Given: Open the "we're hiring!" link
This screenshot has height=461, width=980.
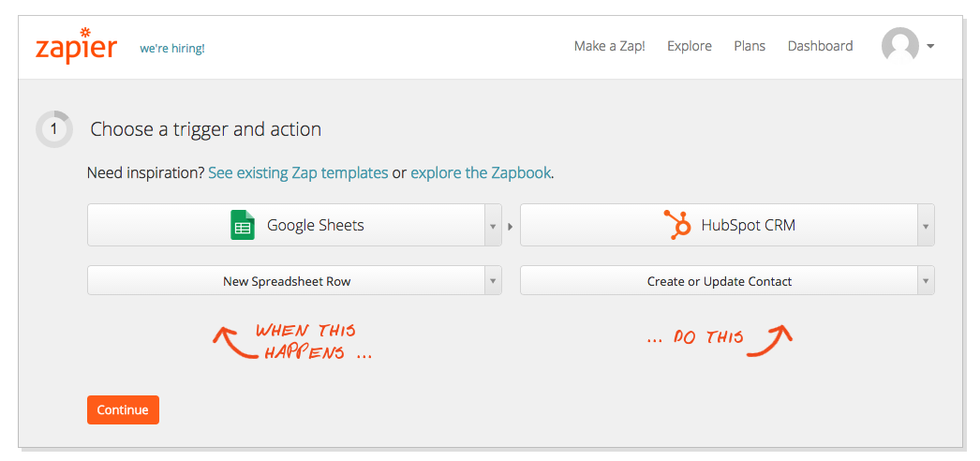Looking at the screenshot, I should [171, 48].
